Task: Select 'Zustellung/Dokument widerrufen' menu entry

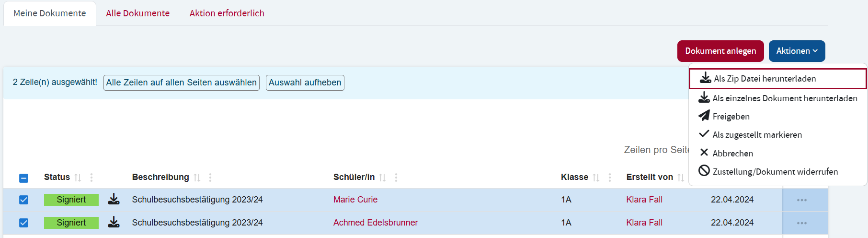Action: [x=775, y=172]
